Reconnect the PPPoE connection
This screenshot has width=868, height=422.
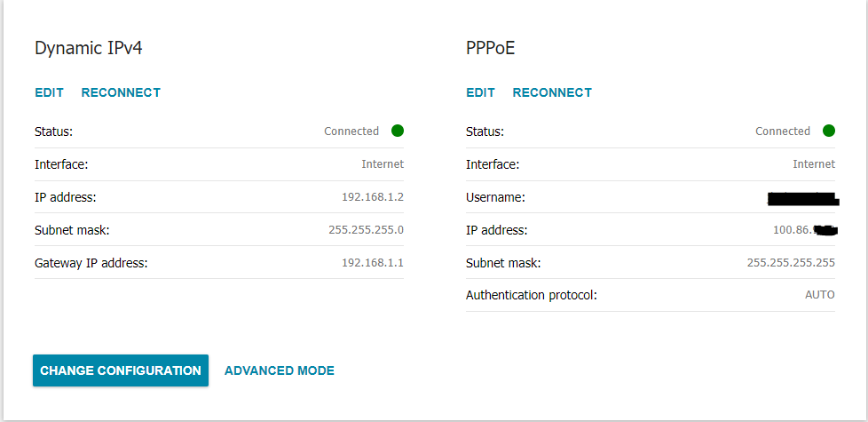click(552, 92)
